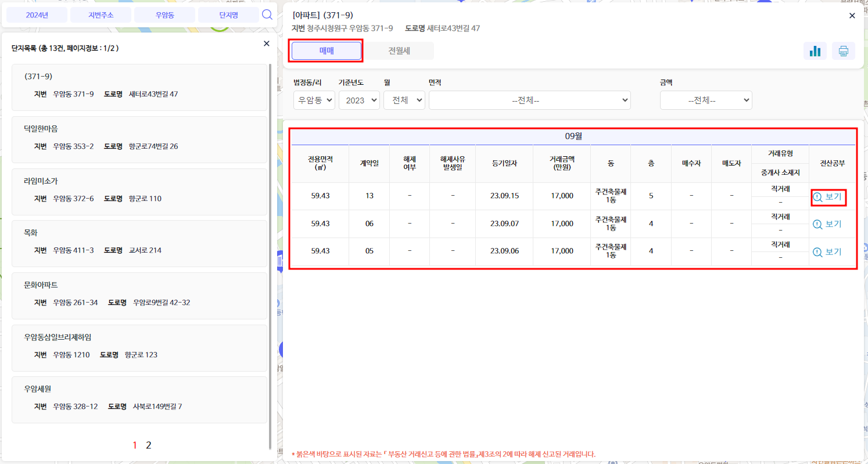Click the print icon

pos(843,51)
